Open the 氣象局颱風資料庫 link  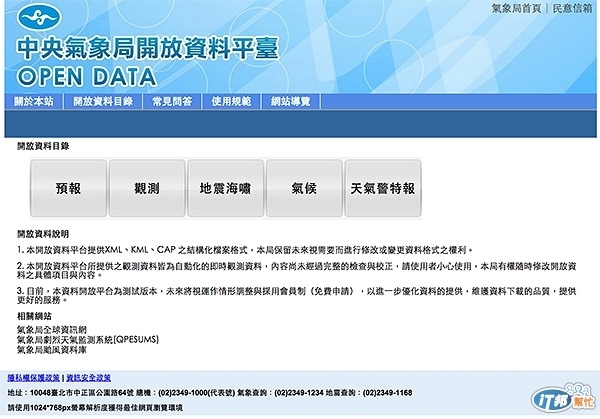52,350
